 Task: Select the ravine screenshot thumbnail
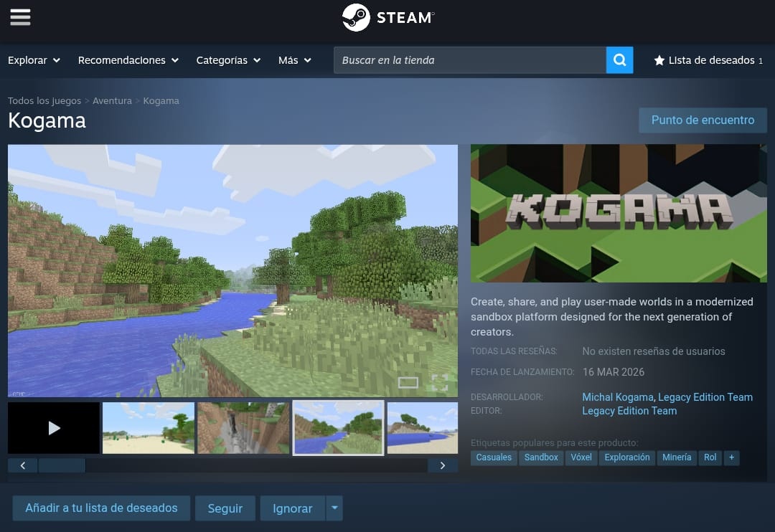tap(243, 428)
